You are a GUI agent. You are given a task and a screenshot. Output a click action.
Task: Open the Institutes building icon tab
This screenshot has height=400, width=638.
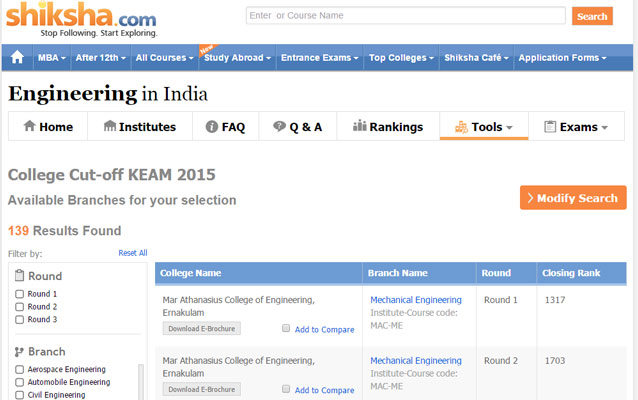[110, 127]
